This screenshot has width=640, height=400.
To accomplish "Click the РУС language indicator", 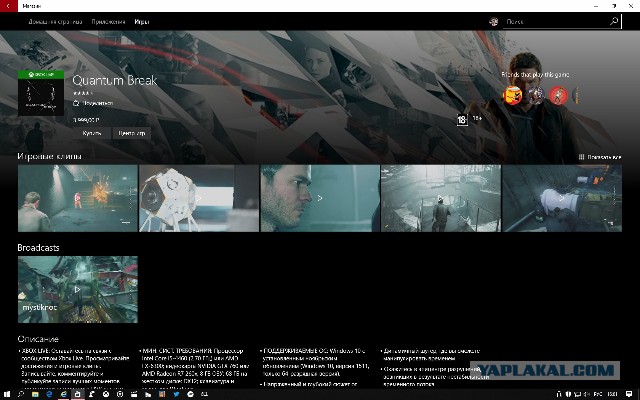I will point(598,394).
